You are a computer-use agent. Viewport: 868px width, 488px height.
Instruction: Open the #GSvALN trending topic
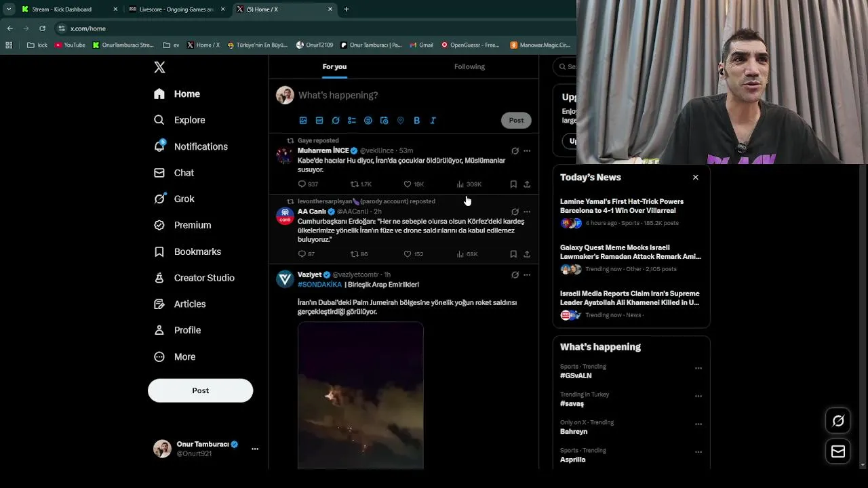pos(576,375)
